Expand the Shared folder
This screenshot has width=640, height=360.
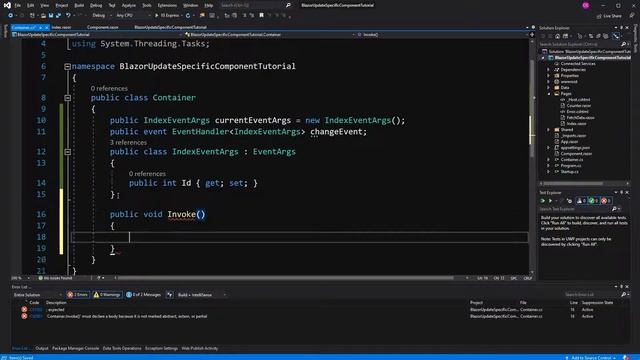[549, 130]
